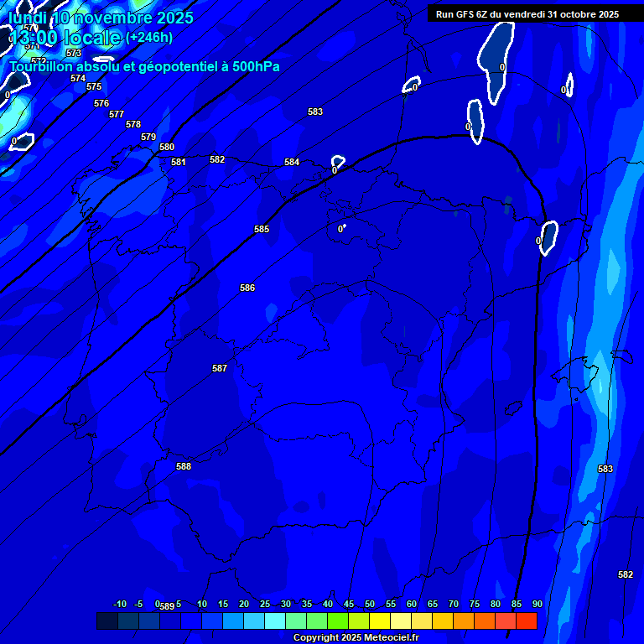Select the yellow 50 legend swatch
644x644 pixels.
point(379,621)
